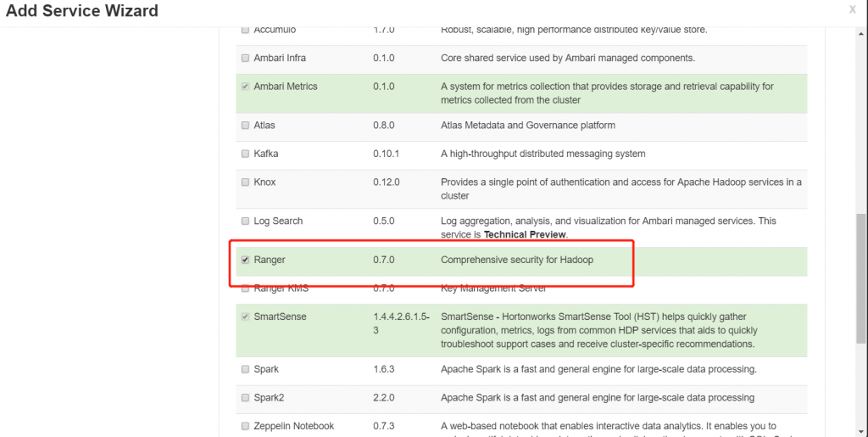This screenshot has height=437, width=868.
Task: Enable the Atlas service checkbox
Action: click(x=245, y=126)
